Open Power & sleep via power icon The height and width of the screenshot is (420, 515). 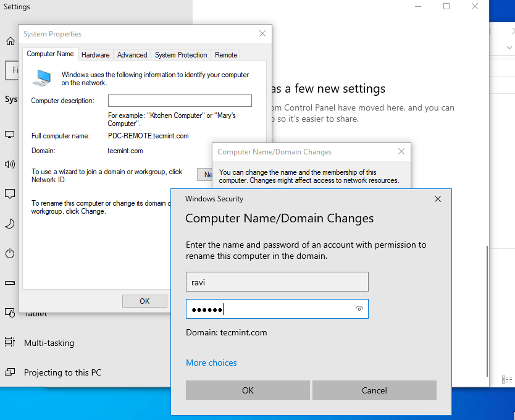point(10,253)
